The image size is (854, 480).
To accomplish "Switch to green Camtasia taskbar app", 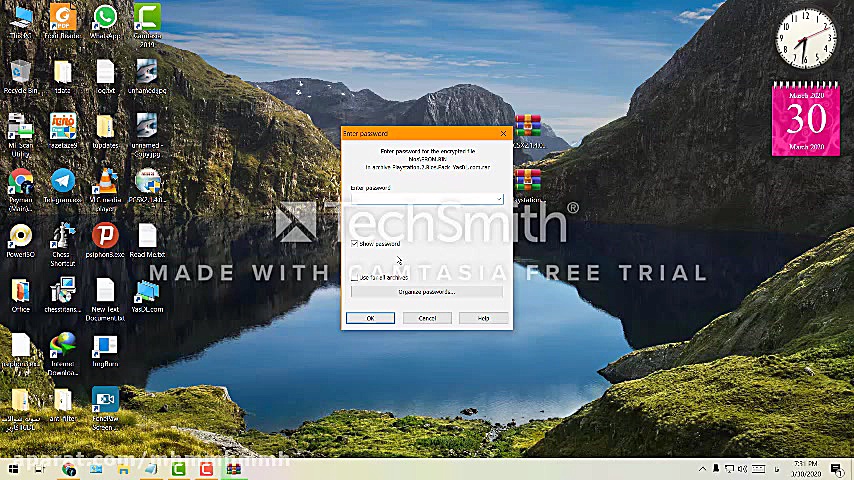I will tap(178, 469).
